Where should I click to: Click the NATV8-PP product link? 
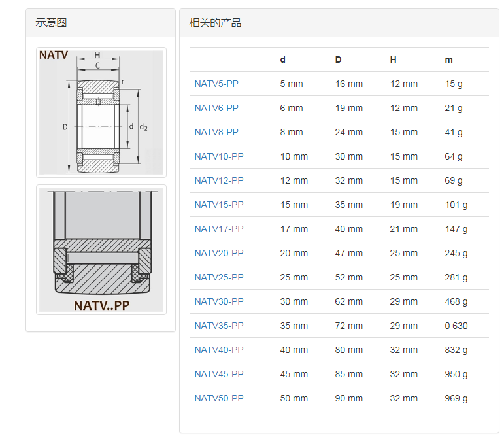(x=216, y=132)
